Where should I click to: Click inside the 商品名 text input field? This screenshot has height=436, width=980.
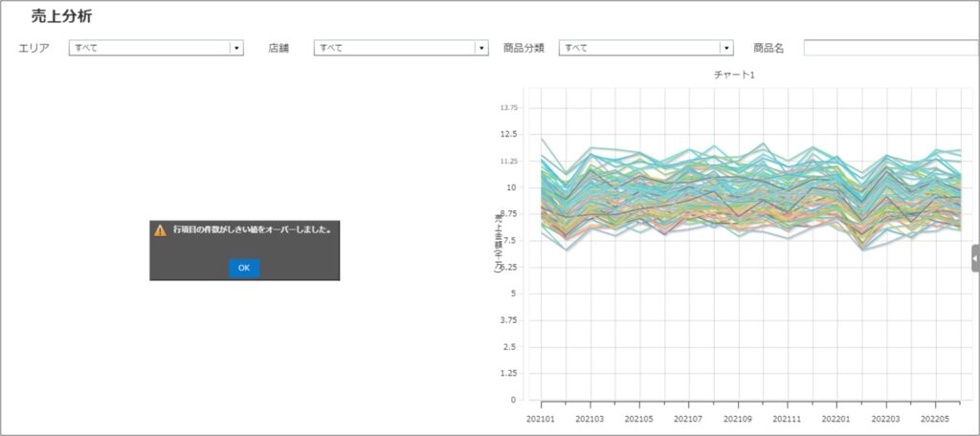(890, 48)
